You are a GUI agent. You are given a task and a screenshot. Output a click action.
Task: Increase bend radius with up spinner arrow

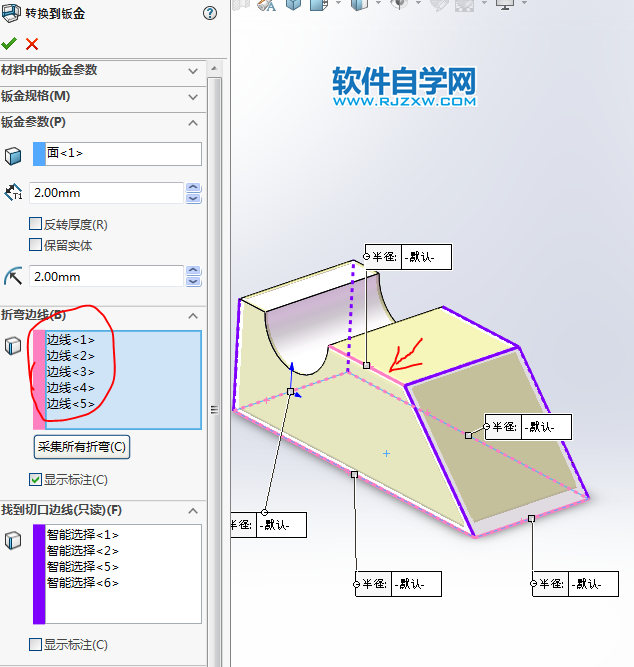click(194, 271)
